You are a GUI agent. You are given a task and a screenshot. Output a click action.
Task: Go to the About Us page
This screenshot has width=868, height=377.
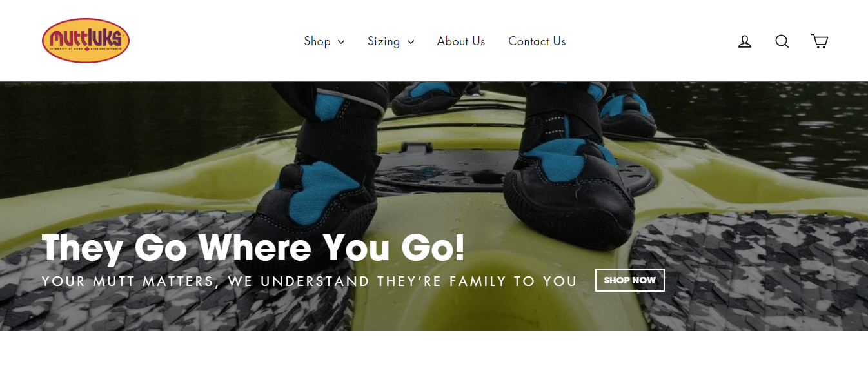tap(461, 41)
